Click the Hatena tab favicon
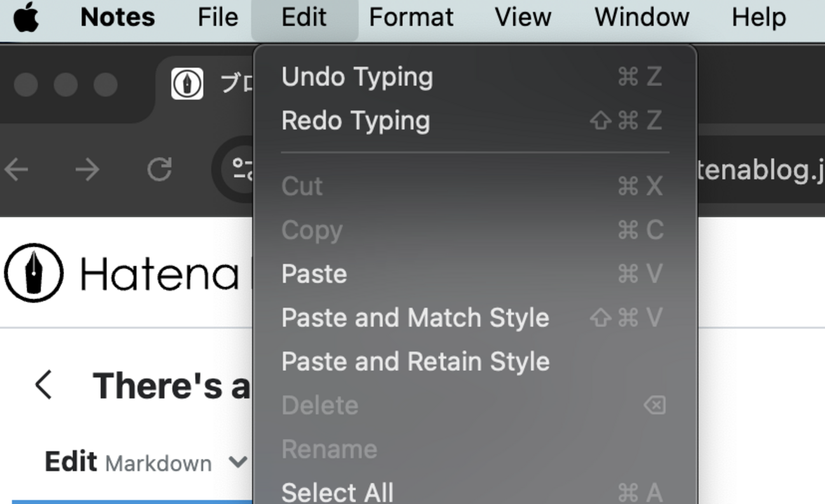 pos(187,84)
